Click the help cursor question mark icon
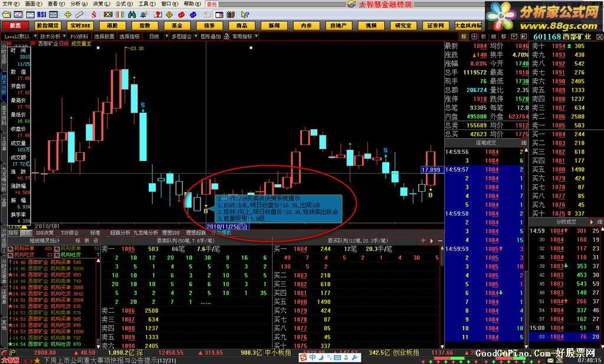Screen dimensions: 604x364 click(x=245, y=15)
